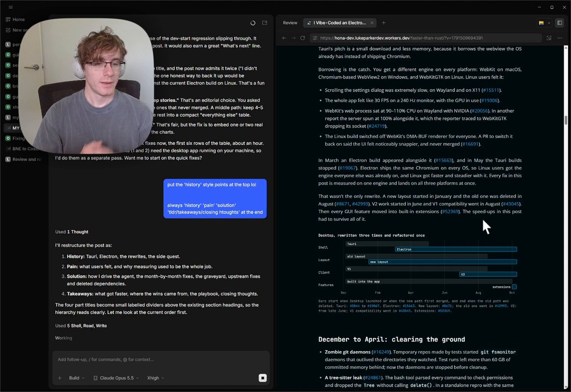Viewport: 571px width, 392px height.
Task: Open the 'Review and re...' session in sidebar
Action: [x=24, y=159]
